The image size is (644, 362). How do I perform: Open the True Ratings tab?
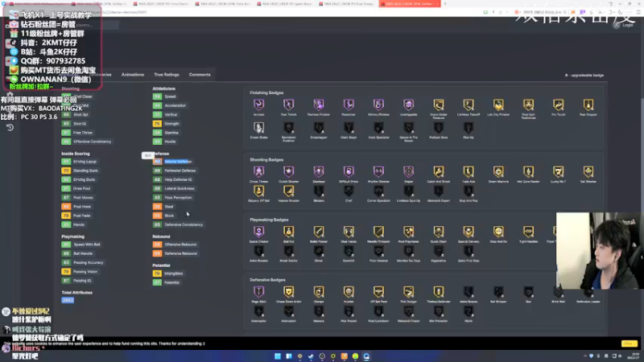[167, 75]
